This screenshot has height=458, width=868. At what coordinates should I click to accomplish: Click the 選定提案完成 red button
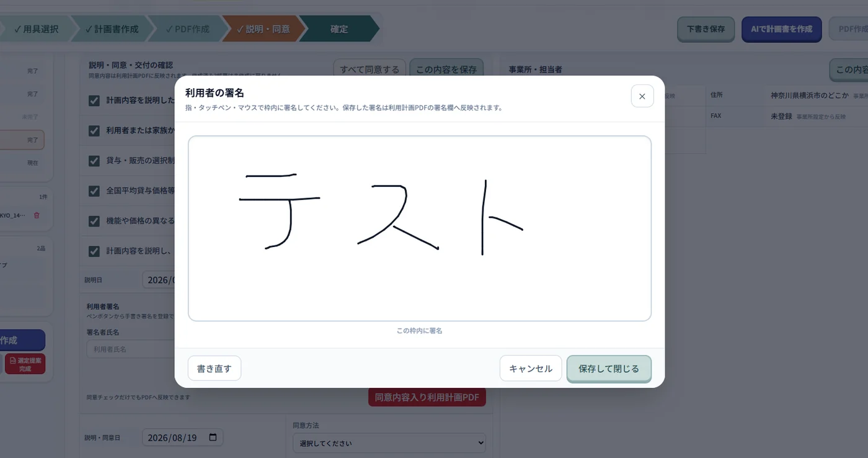point(25,364)
